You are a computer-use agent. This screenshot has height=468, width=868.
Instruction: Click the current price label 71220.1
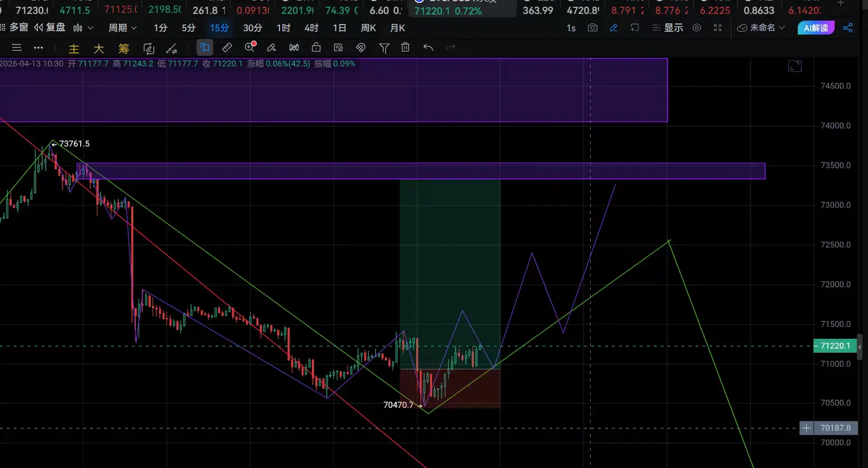(x=835, y=346)
